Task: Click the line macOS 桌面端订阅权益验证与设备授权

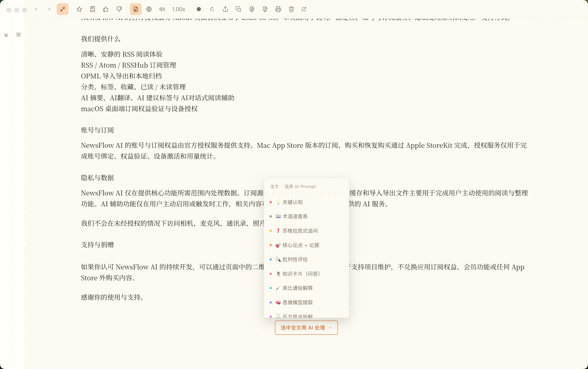Action: point(139,109)
